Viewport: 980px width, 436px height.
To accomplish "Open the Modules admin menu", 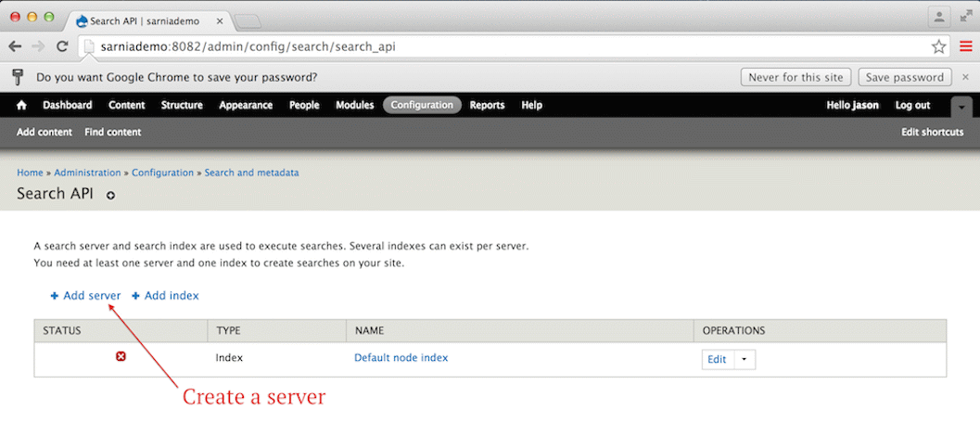I will (x=354, y=106).
